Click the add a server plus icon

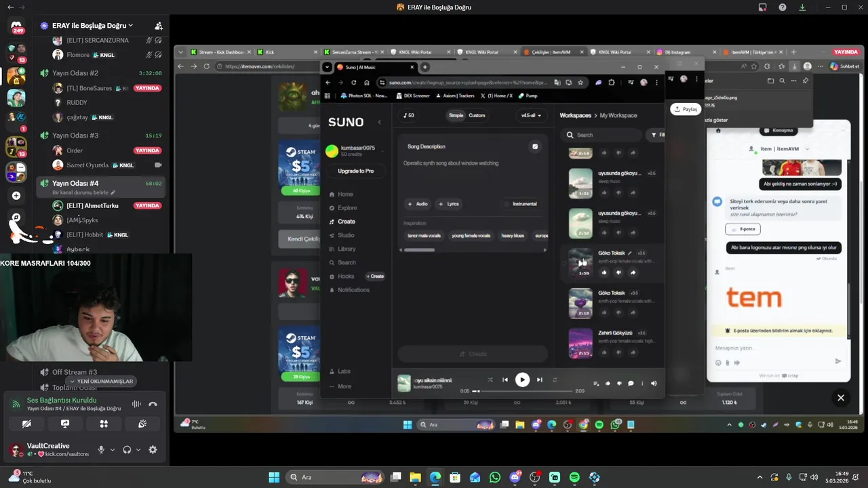(x=16, y=196)
